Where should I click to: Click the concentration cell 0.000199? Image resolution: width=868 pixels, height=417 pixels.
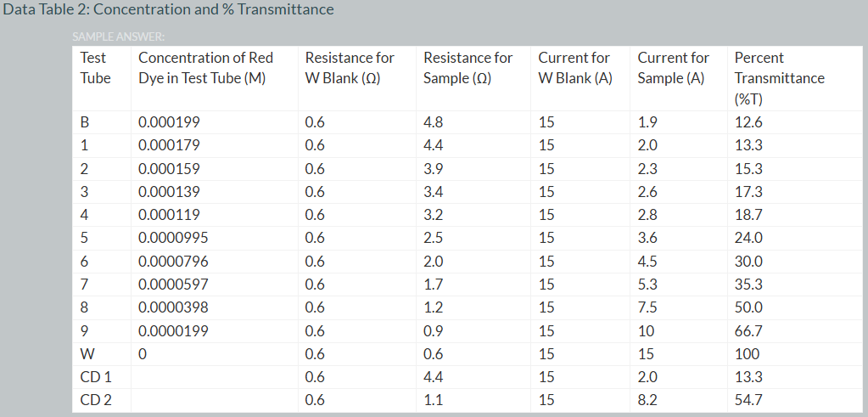[x=169, y=121]
